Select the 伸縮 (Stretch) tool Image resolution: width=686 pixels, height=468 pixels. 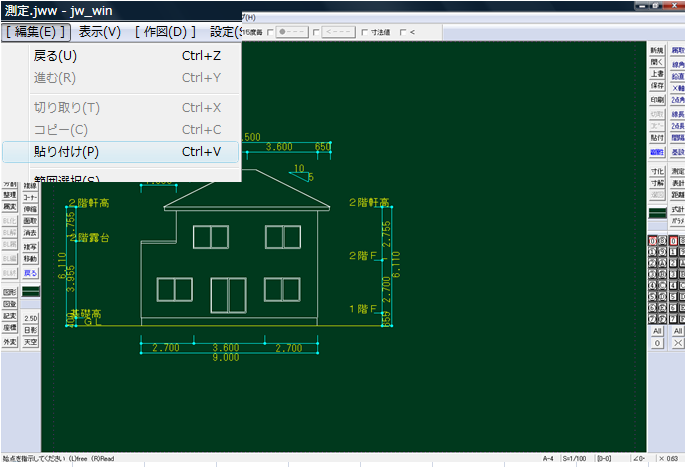point(30,209)
